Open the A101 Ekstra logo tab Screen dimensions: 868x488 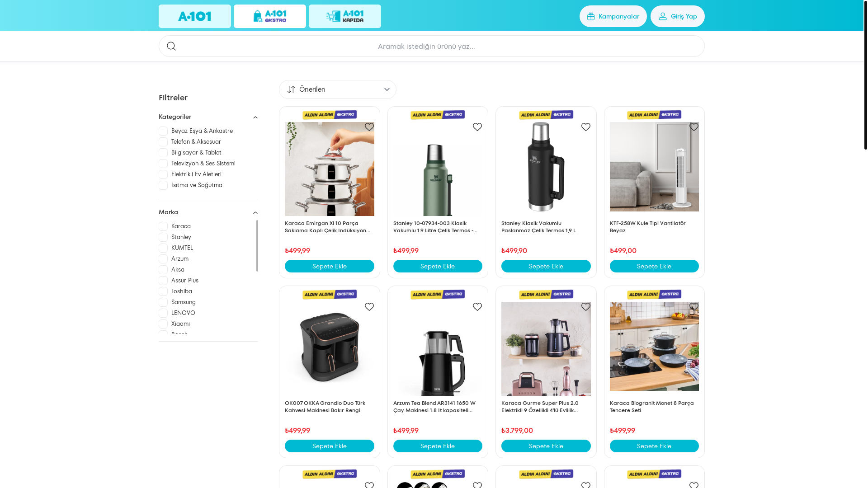point(270,16)
